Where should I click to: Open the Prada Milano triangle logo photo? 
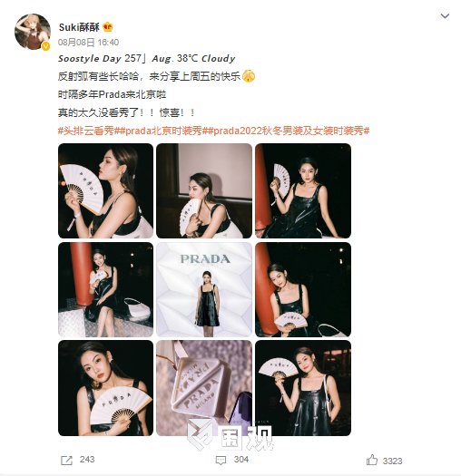[204, 388]
